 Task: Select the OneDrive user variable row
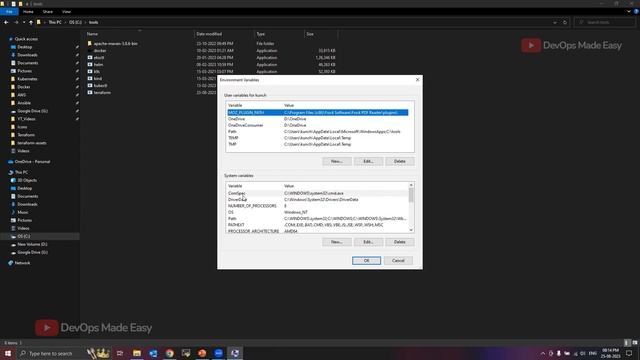pyautogui.click(x=318, y=119)
